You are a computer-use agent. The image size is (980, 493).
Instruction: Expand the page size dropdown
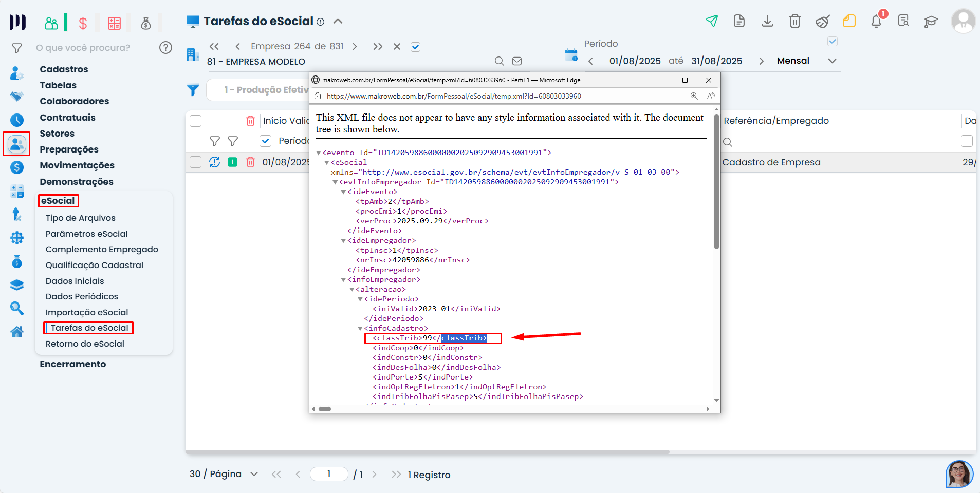click(x=254, y=474)
